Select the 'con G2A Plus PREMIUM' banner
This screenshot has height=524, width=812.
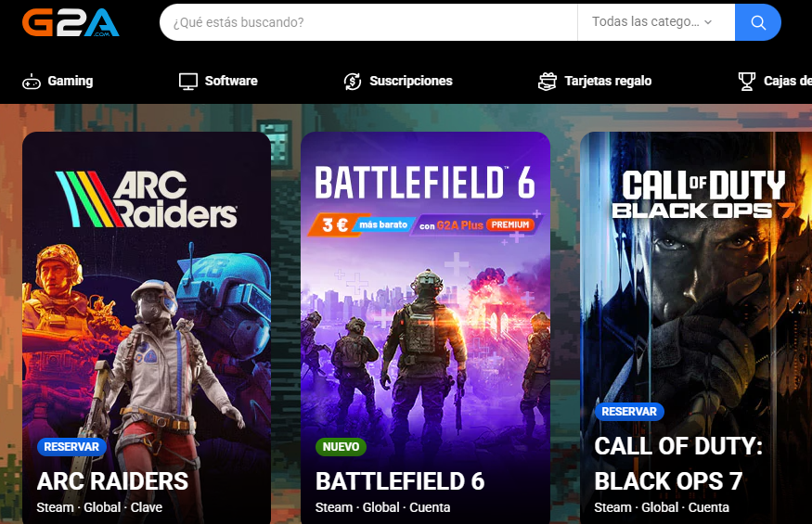475,224
